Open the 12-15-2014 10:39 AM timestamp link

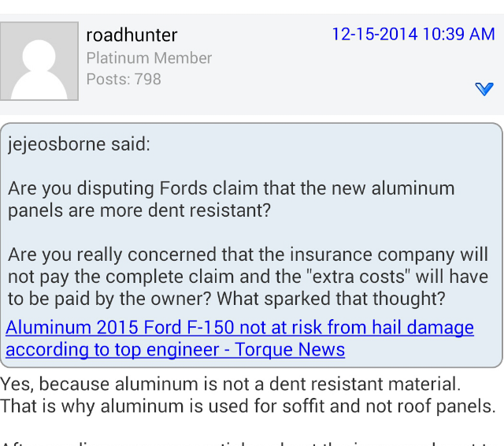(x=413, y=34)
